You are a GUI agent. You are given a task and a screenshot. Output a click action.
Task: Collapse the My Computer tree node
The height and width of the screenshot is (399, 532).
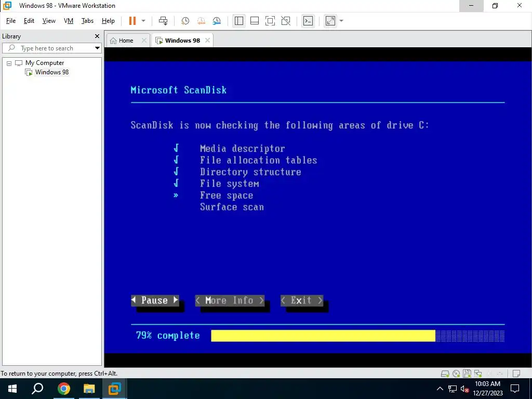[9, 63]
